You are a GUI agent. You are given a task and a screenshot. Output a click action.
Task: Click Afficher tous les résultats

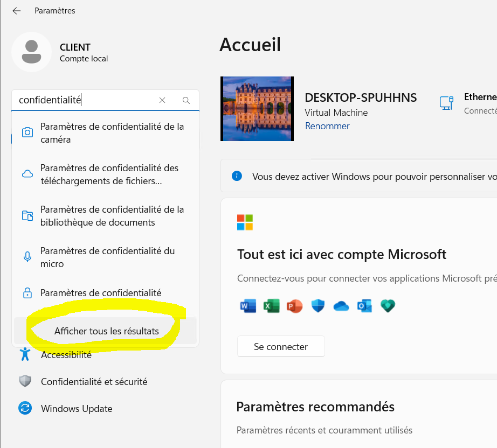(105, 331)
